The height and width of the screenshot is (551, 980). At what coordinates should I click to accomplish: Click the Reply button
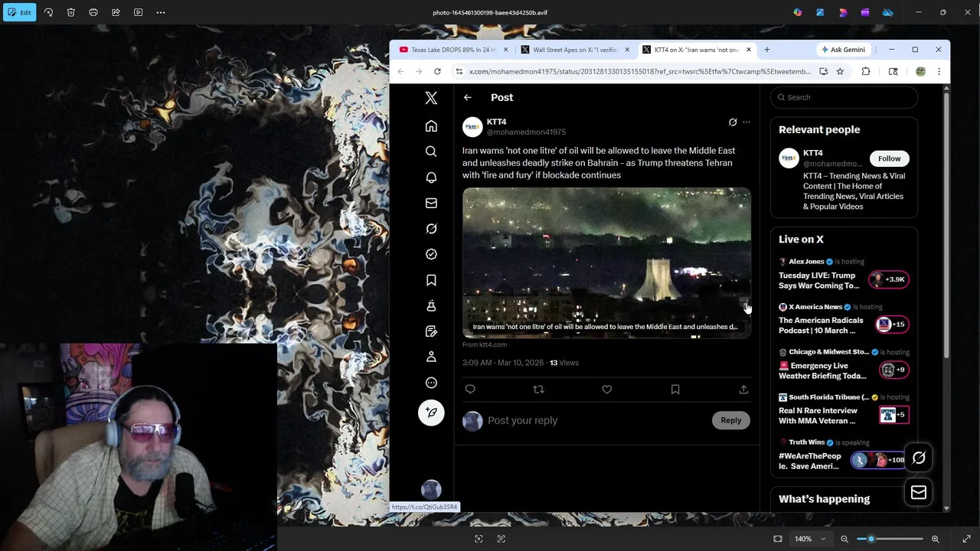(731, 420)
